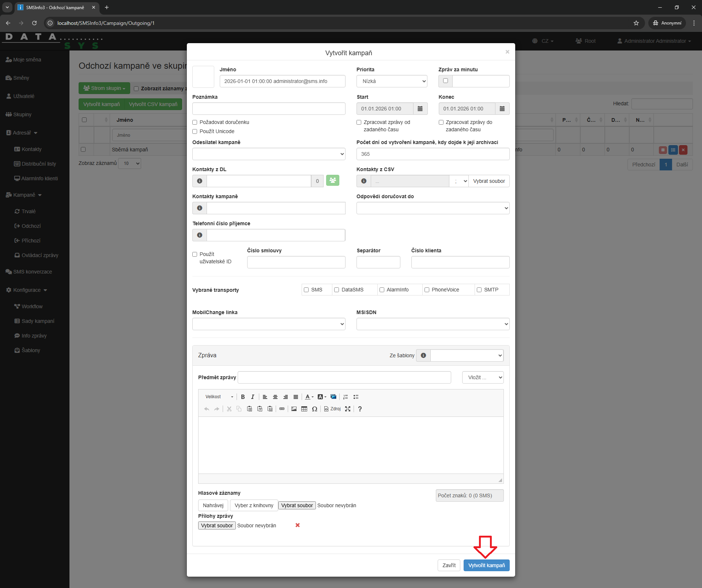Check the Použít Unicode option
The height and width of the screenshot is (588, 702).
click(195, 131)
